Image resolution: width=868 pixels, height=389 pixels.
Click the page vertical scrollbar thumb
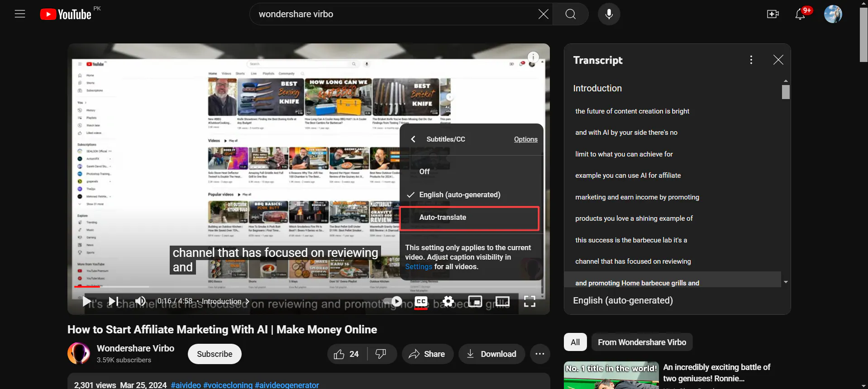coord(863,34)
